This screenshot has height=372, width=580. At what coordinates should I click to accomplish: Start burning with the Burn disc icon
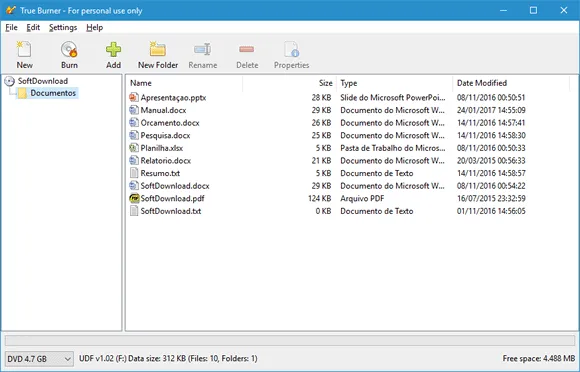click(69, 50)
